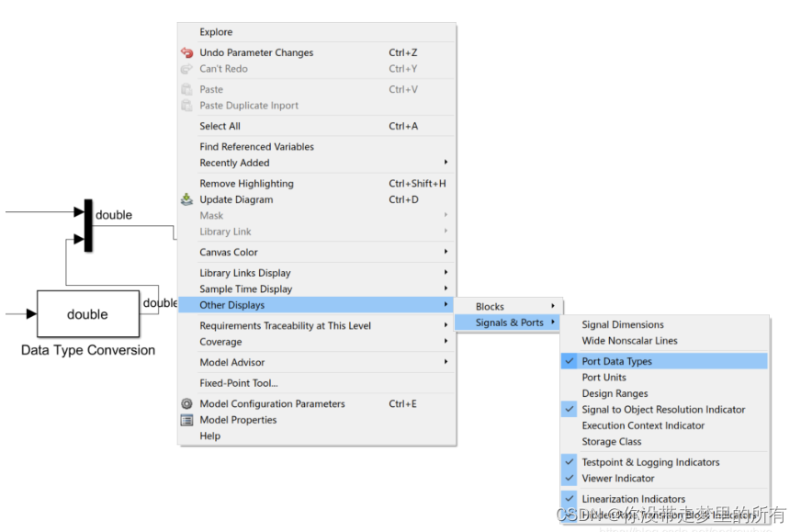Enable Signal Dimensions display
Image resolution: width=801 pixels, height=532 pixels.
point(665,324)
